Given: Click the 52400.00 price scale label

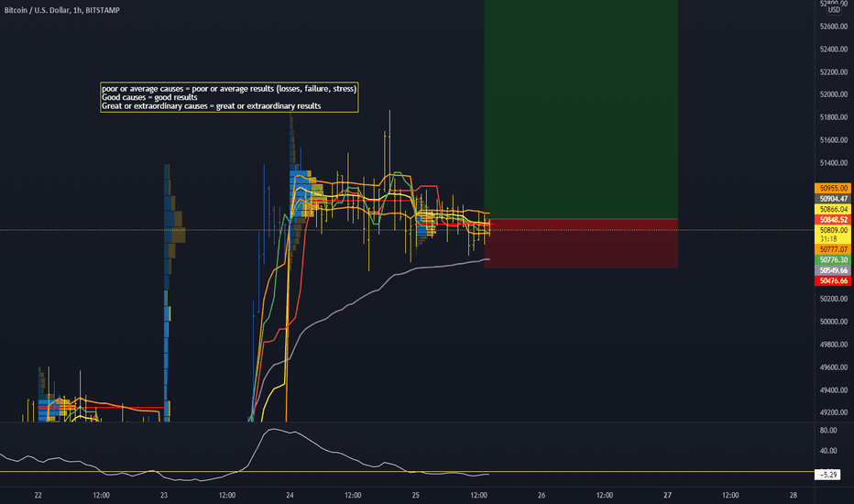Looking at the screenshot, I should tap(833, 49).
